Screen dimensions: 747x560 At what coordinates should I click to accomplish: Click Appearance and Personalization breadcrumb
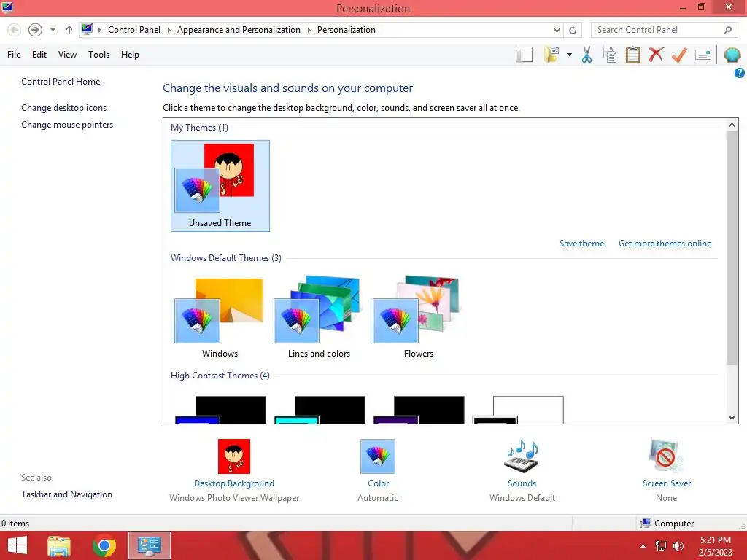click(x=239, y=29)
